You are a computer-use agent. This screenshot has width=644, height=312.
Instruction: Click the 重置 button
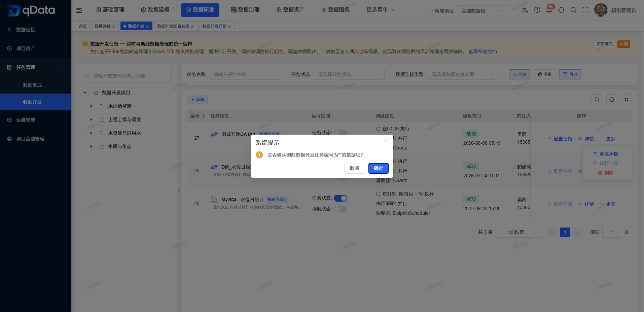pos(545,74)
